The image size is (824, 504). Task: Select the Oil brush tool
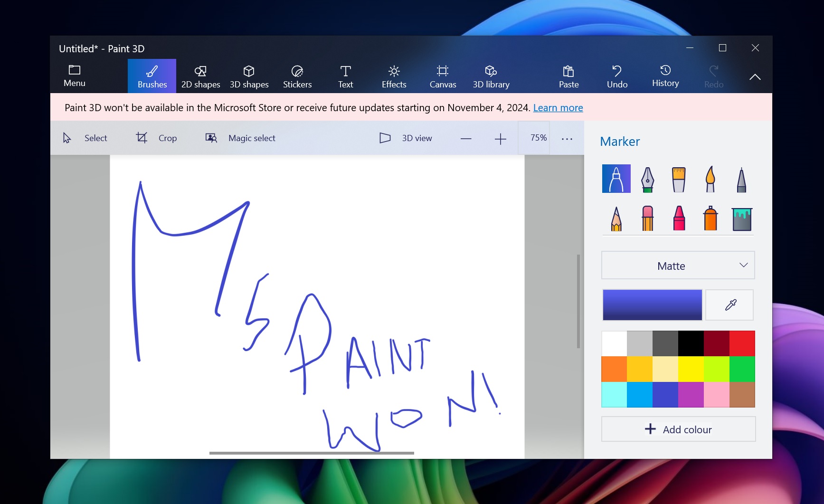point(678,179)
